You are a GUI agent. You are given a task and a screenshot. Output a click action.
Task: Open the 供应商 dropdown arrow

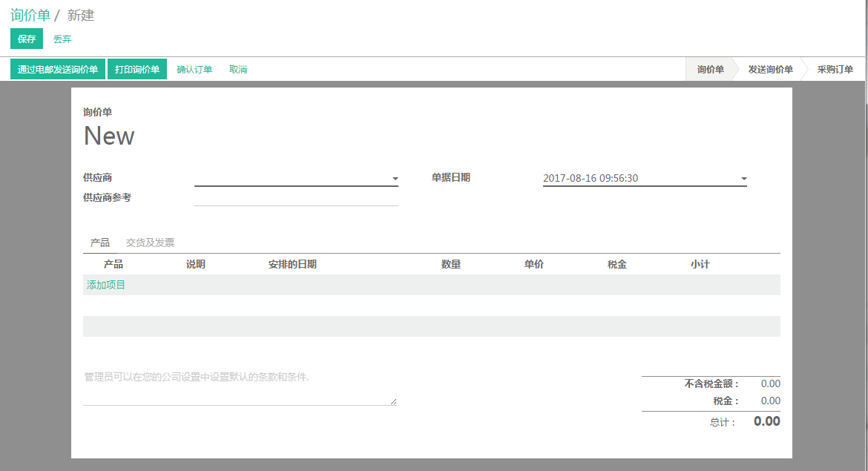(x=395, y=179)
